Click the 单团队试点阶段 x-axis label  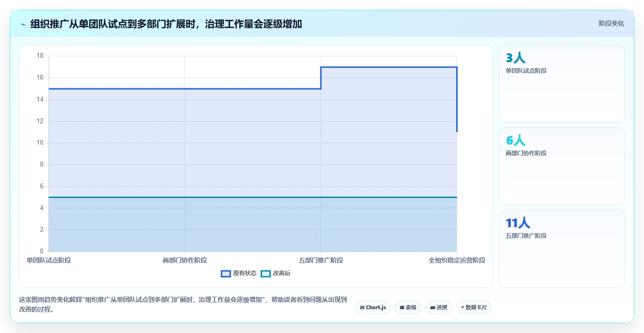tap(49, 260)
